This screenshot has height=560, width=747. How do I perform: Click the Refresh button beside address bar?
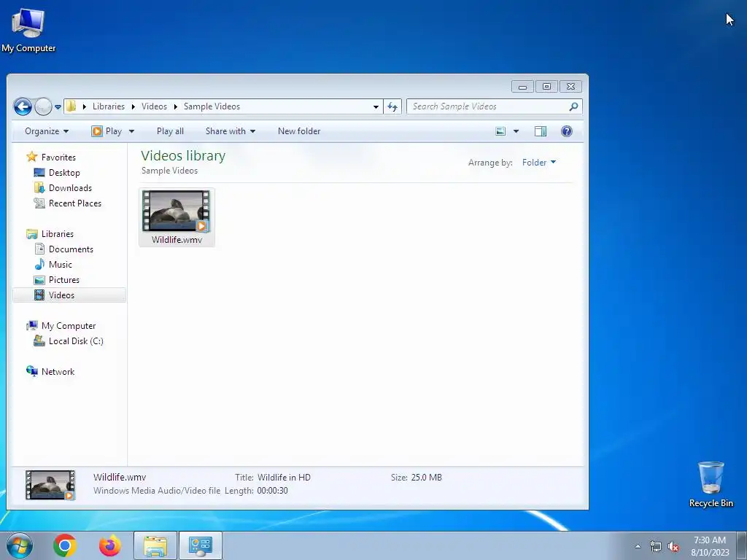point(392,106)
